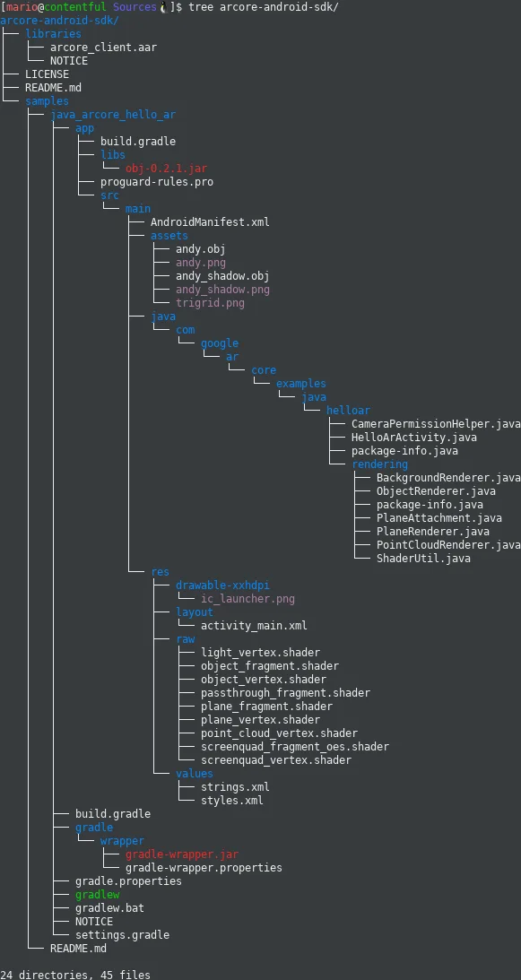Click the 'light_vertex.shader' file name
The image size is (521, 980).
[260, 654]
